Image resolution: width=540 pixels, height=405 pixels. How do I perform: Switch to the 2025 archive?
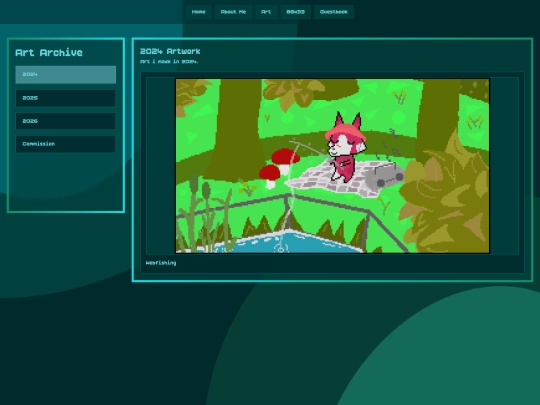tap(66, 98)
